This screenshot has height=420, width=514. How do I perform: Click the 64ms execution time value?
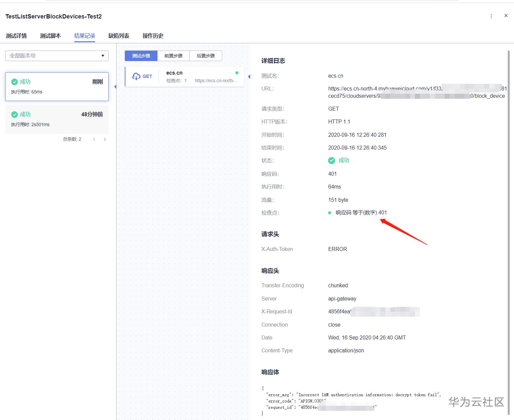[x=334, y=187]
